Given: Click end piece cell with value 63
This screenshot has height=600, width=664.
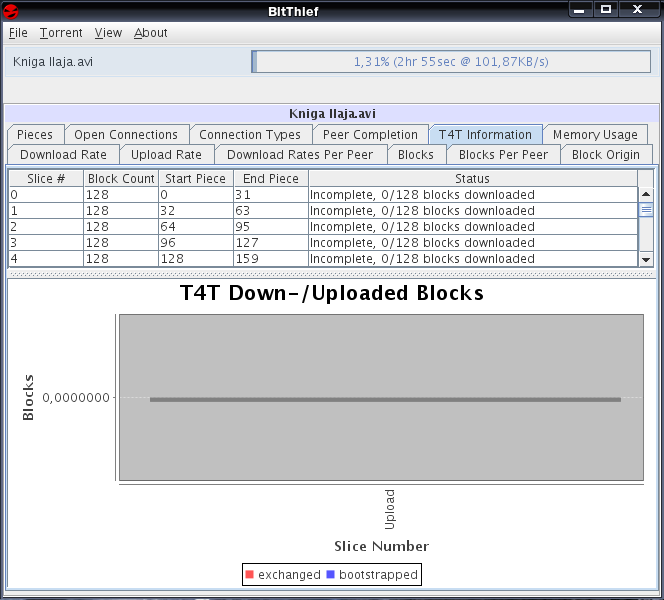Looking at the screenshot, I should [x=271, y=211].
